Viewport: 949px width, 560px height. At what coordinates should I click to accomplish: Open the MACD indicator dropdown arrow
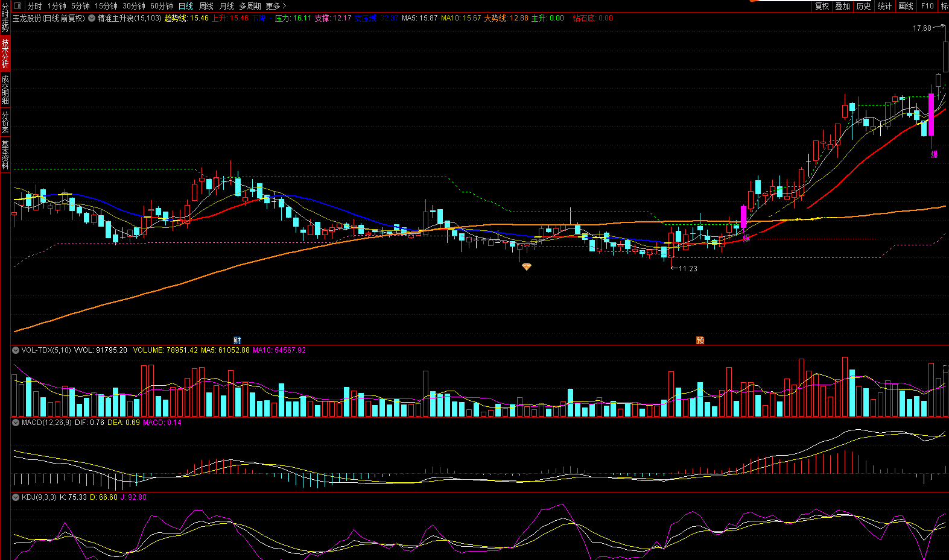point(16,423)
